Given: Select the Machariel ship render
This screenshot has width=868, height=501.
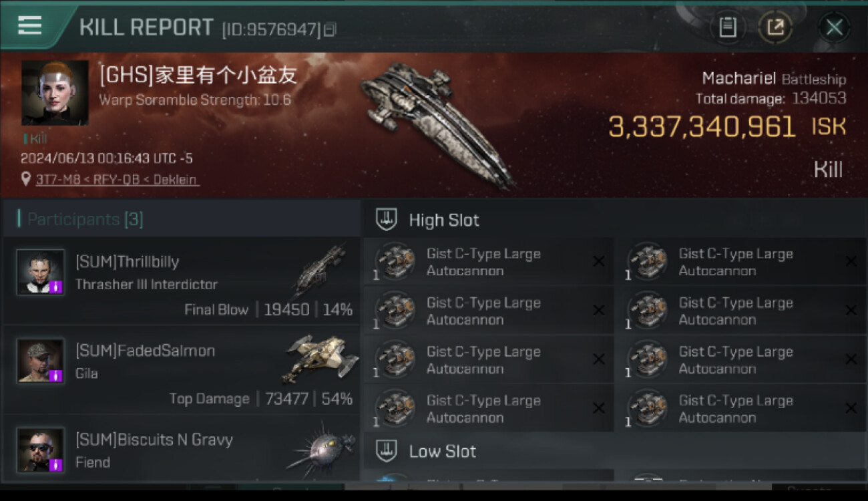Looking at the screenshot, I should [x=437, y=124].
